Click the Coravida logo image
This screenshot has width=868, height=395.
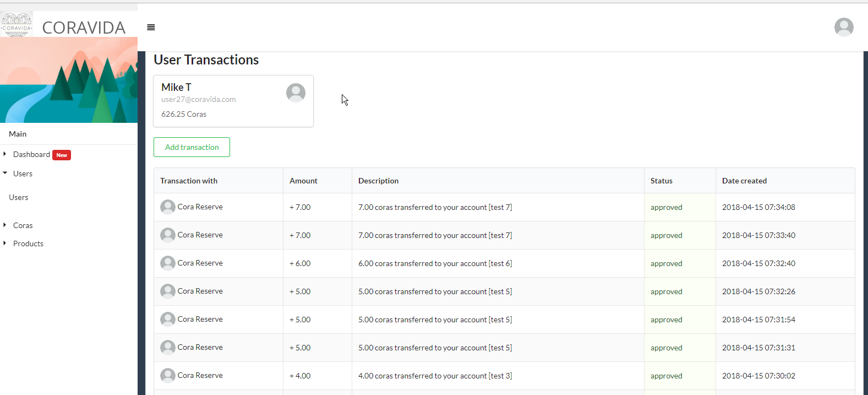pos(17,25)
